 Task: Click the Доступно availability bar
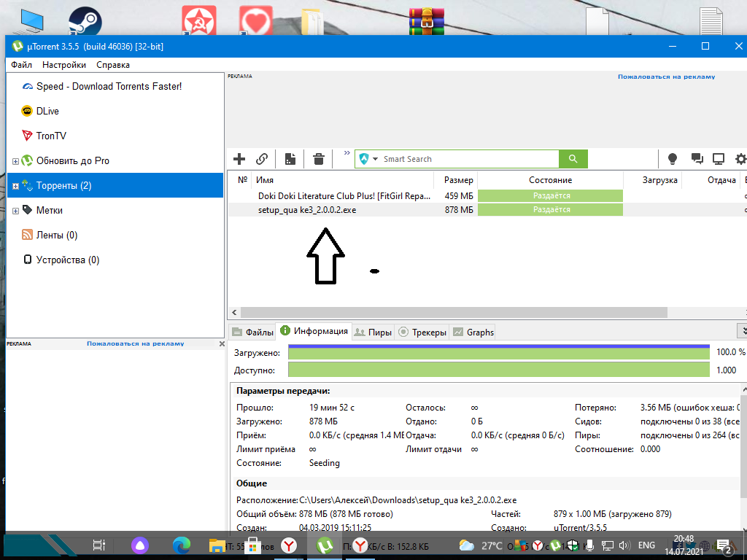499,370
